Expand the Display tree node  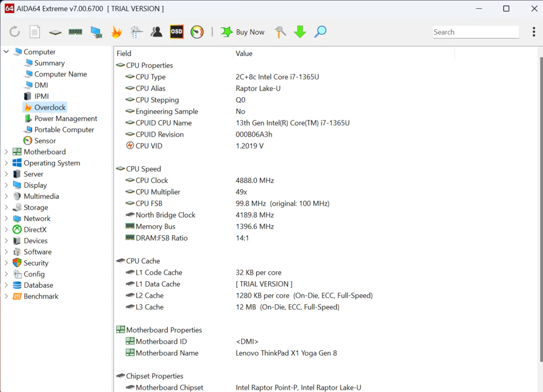(x=6, y=185)
